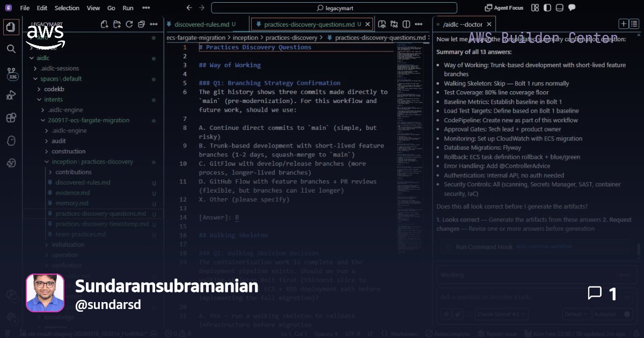Close the practices-discovery-questions.md tab

click(368, 24)
